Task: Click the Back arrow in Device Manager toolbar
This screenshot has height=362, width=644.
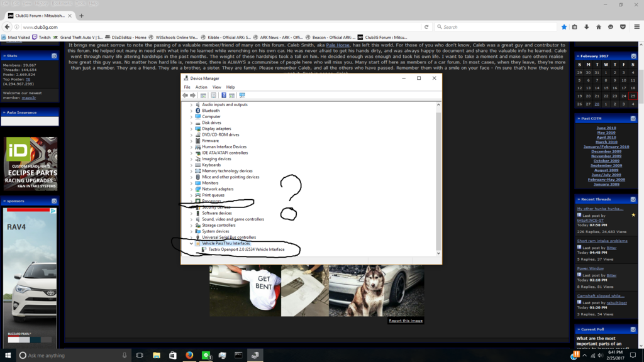Action: [186, 96]
